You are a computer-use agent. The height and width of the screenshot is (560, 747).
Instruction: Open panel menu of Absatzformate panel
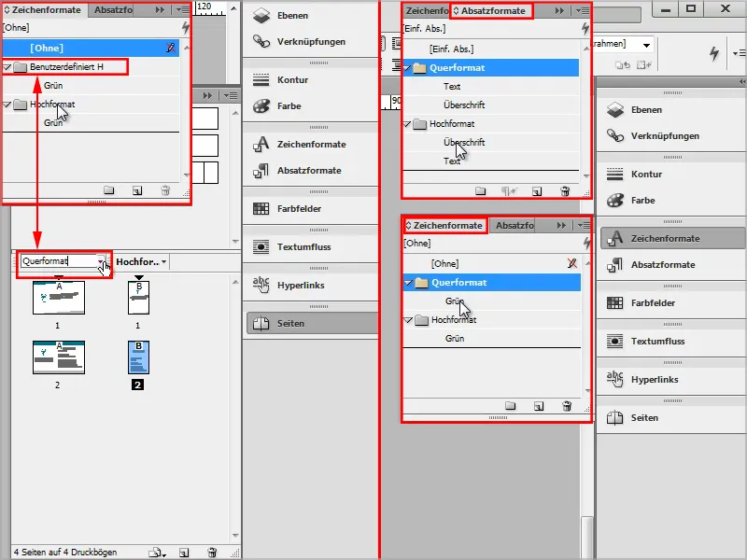pyautogui.click(x=582, y=10)
